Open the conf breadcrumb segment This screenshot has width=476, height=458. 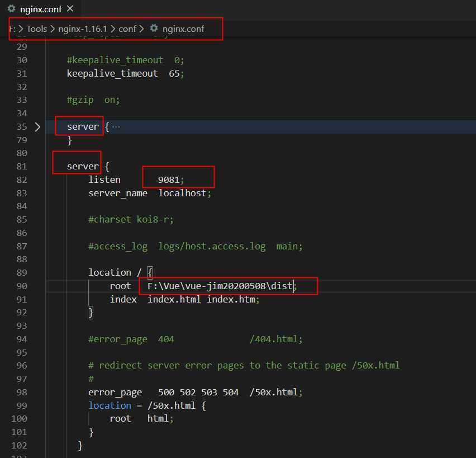click(127, 29)
